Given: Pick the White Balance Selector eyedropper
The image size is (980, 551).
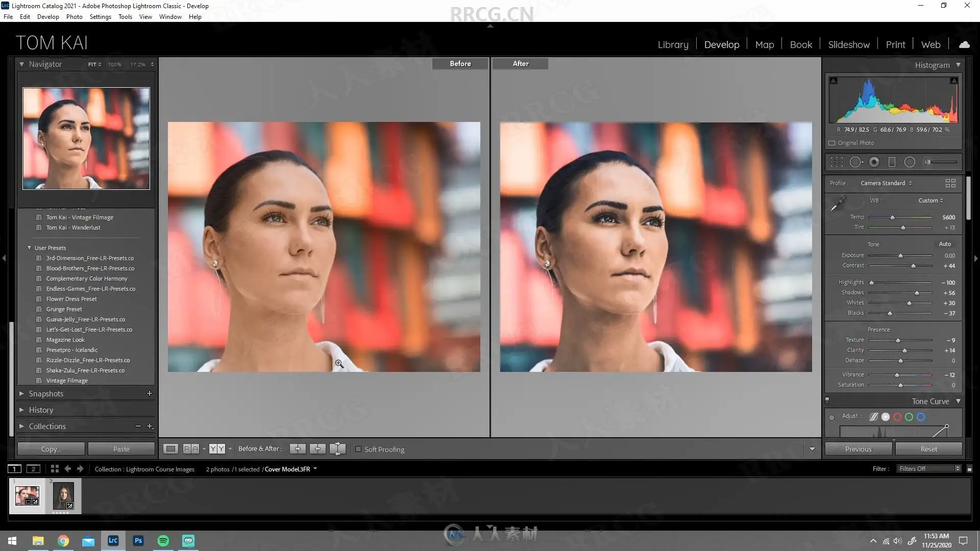Looking at the screenshot, I should [838, 204].
